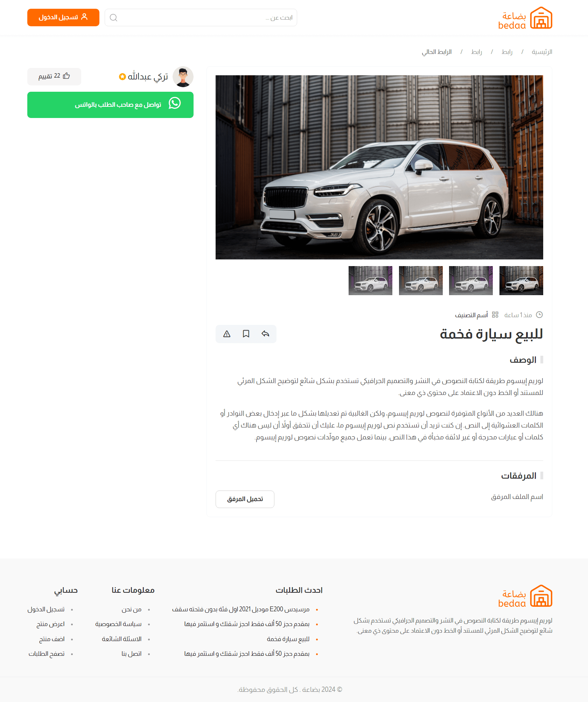
Task: Bookmark this car listing
Action: tap(246, 334)
